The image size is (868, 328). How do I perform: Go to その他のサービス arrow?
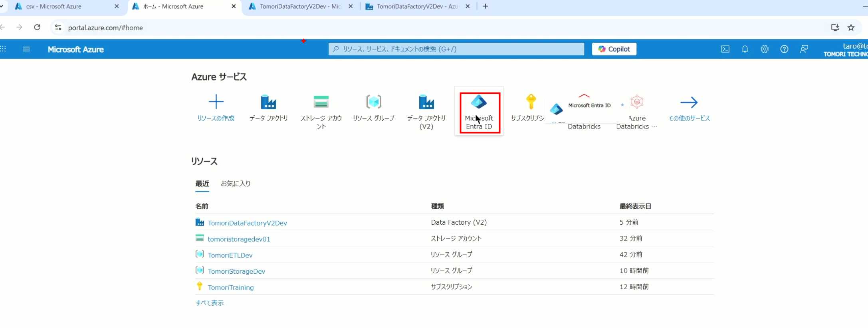click(689, 103)
